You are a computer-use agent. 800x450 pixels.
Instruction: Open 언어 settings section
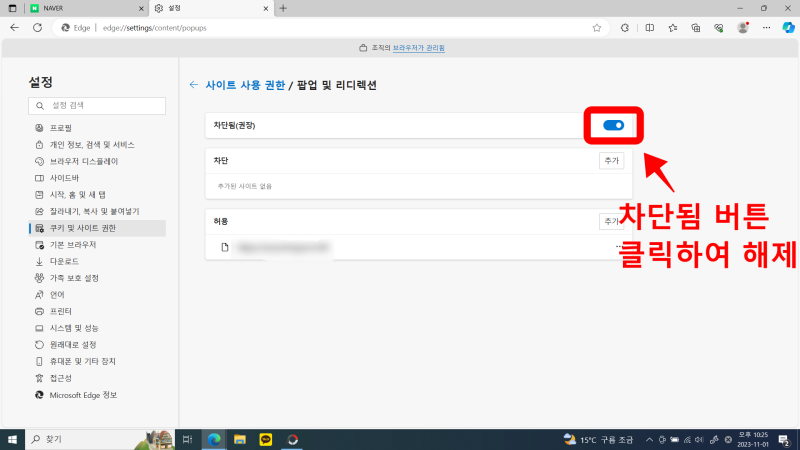pyautogui.click(x=97, y=295)
